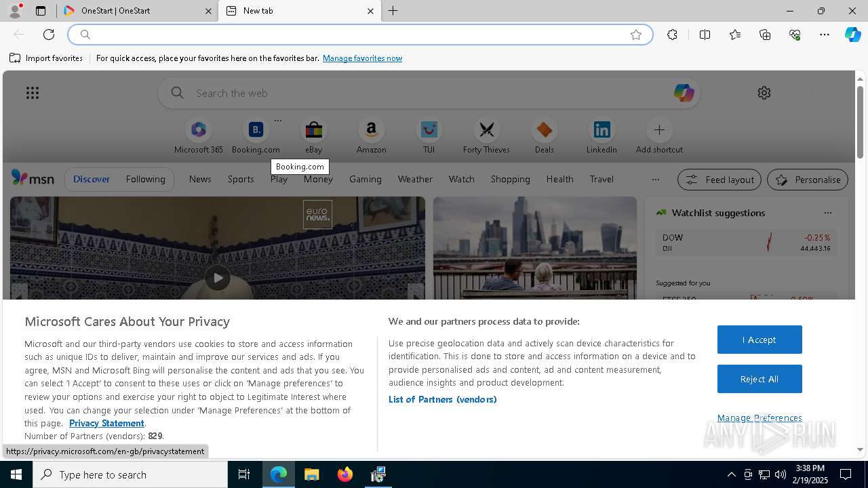Open tab actions menu icon

(41, 11)
